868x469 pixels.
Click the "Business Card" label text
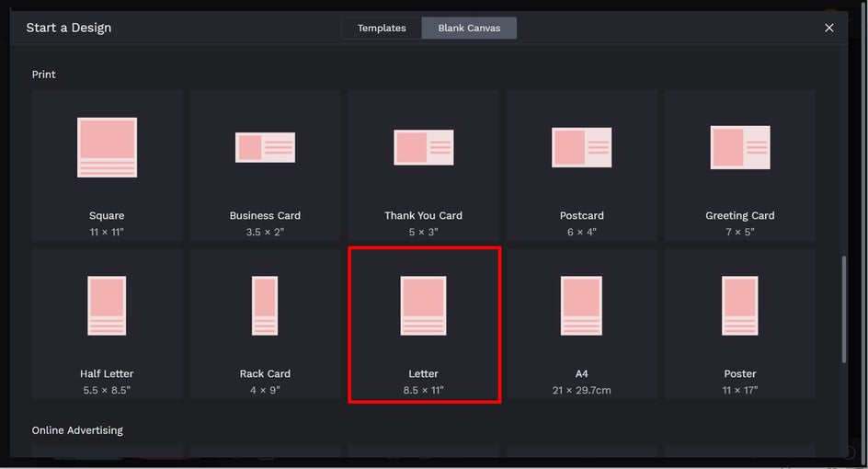(x=265, y=215)
